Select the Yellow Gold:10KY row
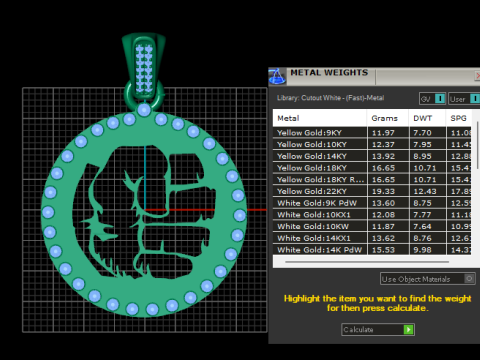Screen dimensions: 480x360 pos(372,144)
